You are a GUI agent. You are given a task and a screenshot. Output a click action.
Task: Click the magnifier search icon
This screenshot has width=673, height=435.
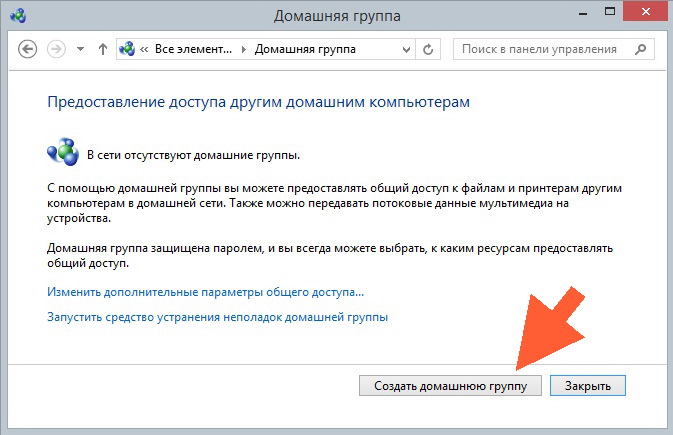641,49
